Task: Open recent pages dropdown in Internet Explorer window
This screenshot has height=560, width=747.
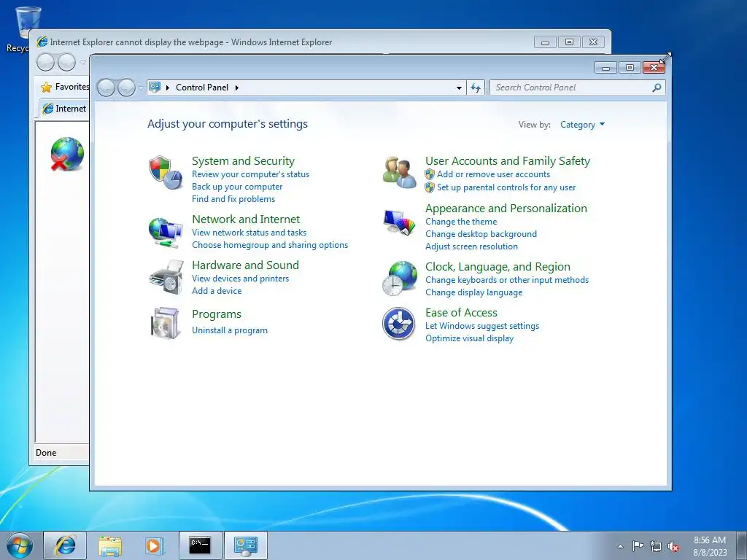Action: click(x=82, y=63)
